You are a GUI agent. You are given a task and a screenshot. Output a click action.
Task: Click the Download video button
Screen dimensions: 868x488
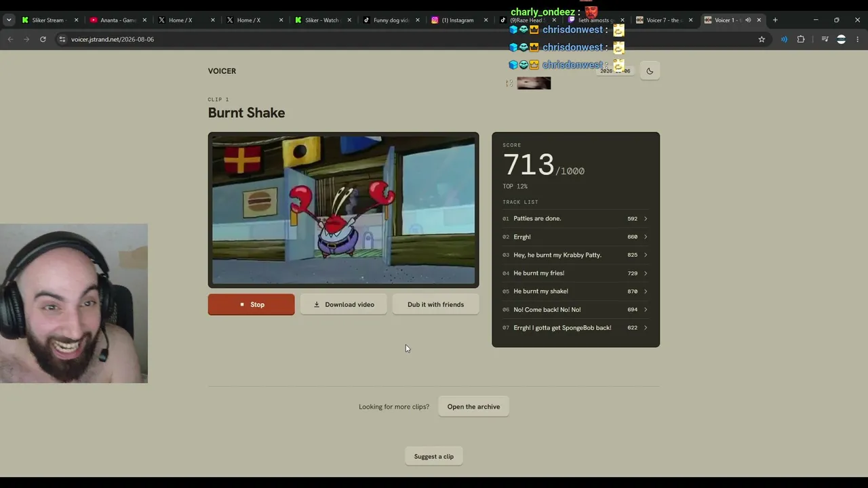coord(344,304)
